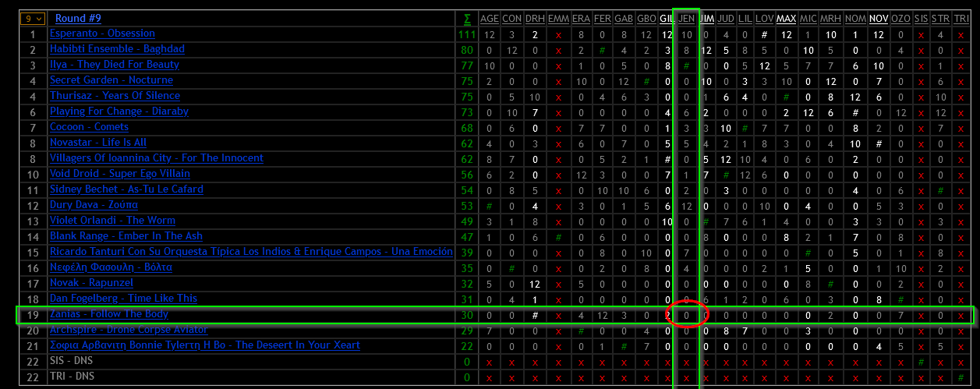Click the GAB column header

624,18
